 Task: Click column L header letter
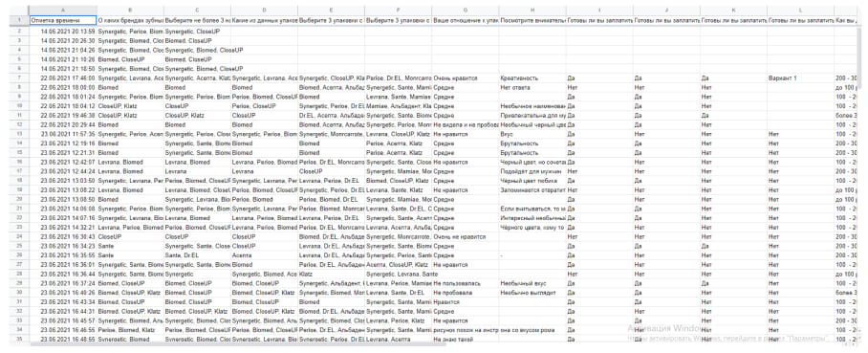800,10
